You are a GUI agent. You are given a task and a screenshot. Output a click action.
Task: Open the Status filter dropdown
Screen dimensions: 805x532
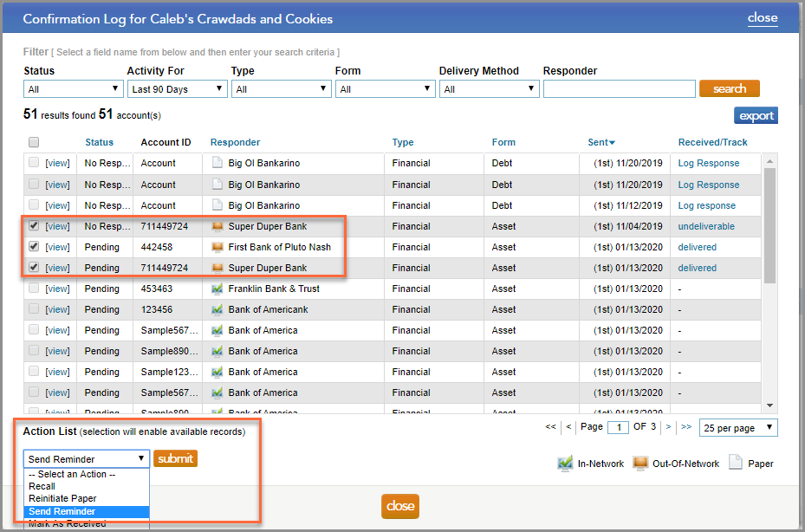(x=73, y=88)
